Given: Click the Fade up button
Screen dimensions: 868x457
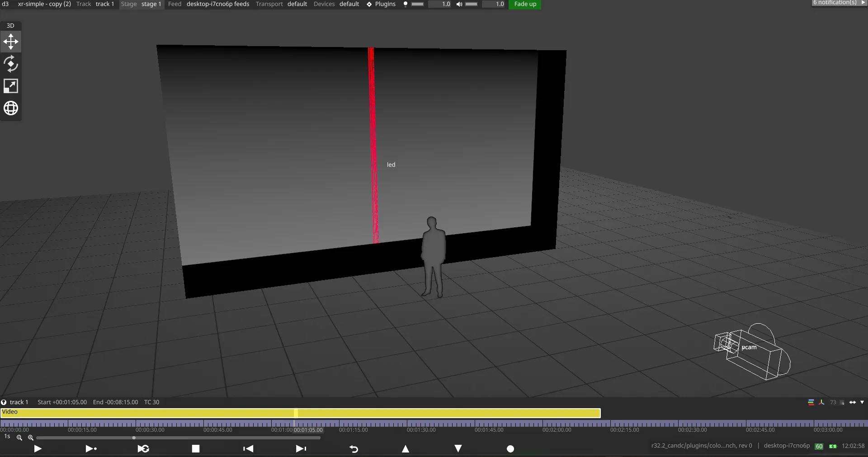Looking at the screenshot, I should (525, 4).
